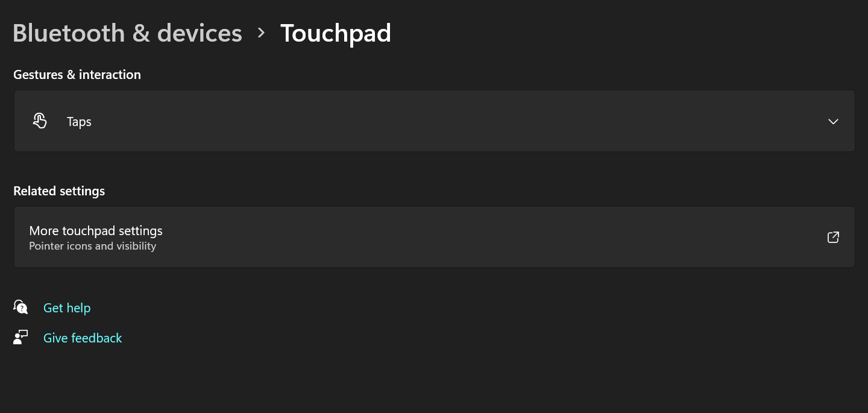
Task: Click the Touchpad page title
Action: click(336, 33)
